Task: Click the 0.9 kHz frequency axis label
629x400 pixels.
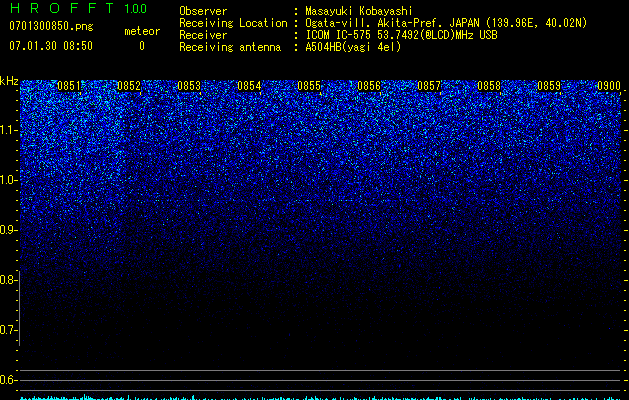Action: [x=7, y=230]
